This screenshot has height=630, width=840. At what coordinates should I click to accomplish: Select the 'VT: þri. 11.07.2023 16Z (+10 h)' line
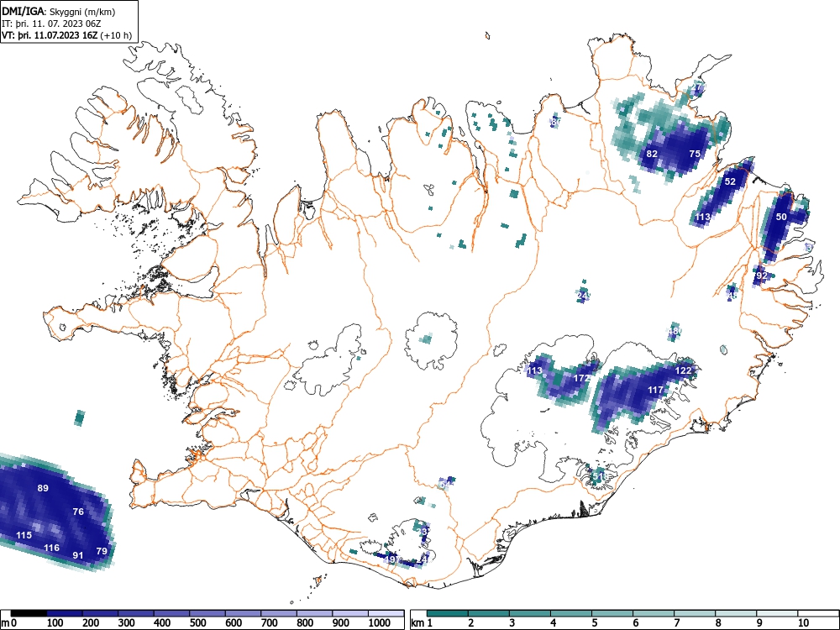click(x=66, y=35)
